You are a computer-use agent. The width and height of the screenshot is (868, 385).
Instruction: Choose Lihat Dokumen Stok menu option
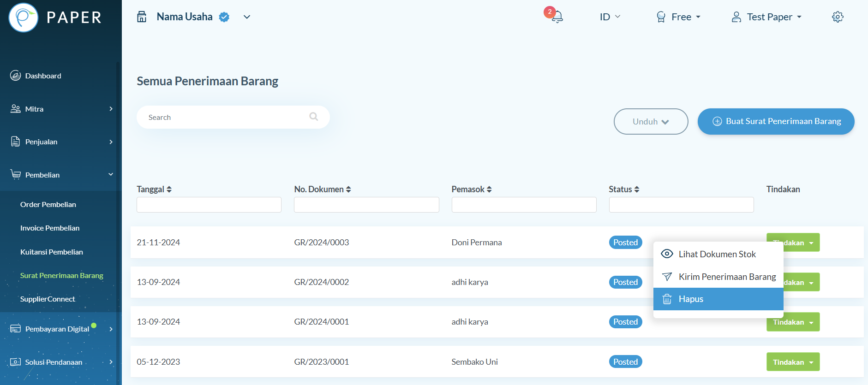717,254
